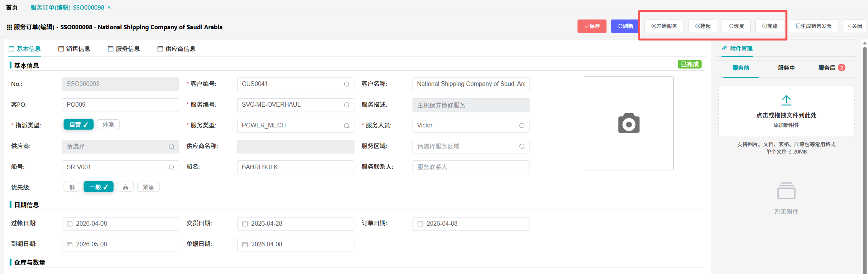
Task: Open calendar icon for 过帐日期
Action: (x=70, y=224)
